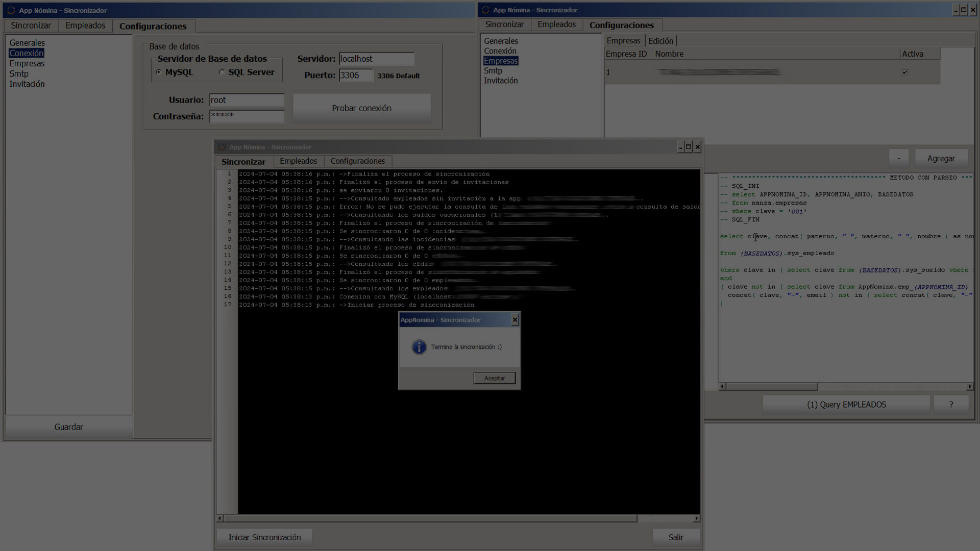This screenshot has height=551, width=980.
Task: Click the question mark help button
Action: 951,405
